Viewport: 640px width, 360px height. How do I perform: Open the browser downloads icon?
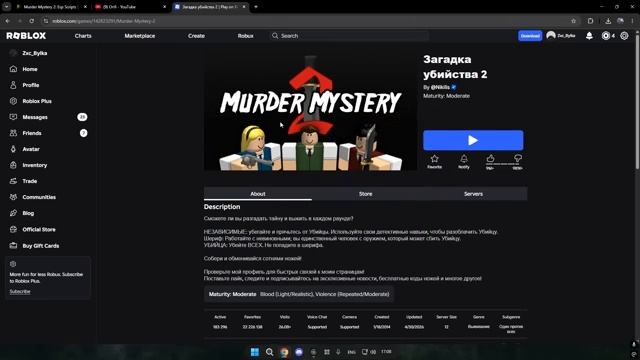608,21
